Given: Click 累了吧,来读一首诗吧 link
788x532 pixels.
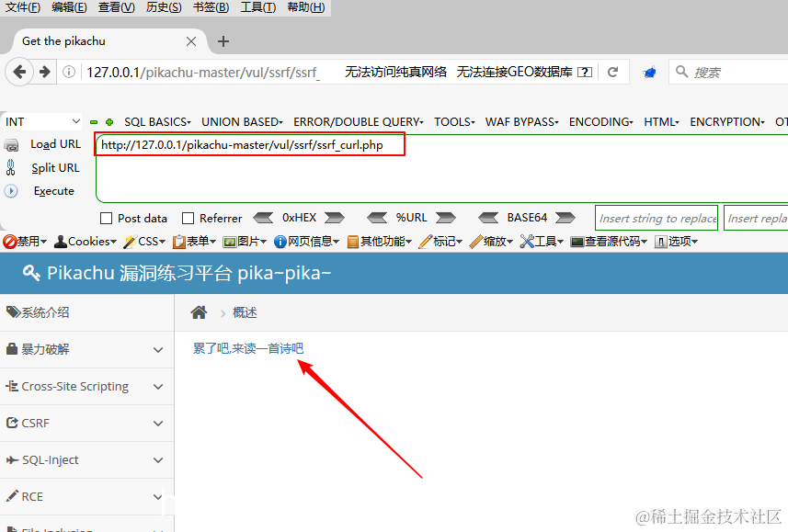Looking at the screenshot, I should pos(248,348).
